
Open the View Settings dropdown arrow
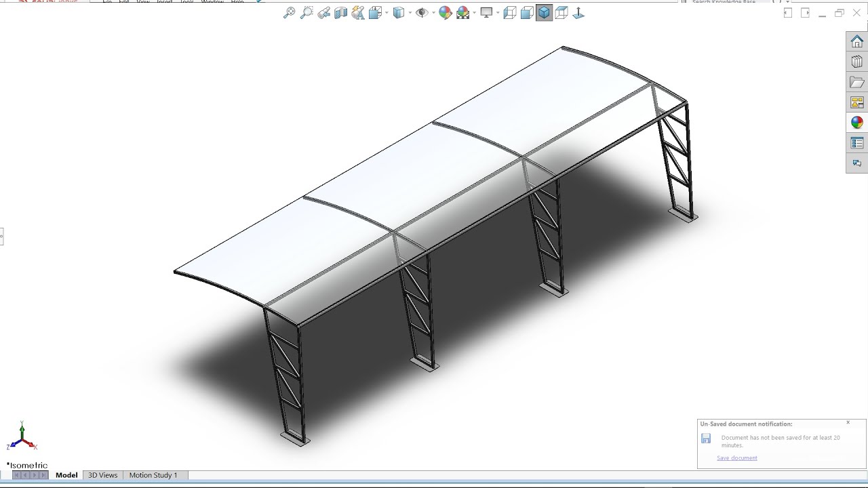click(498, 12)
